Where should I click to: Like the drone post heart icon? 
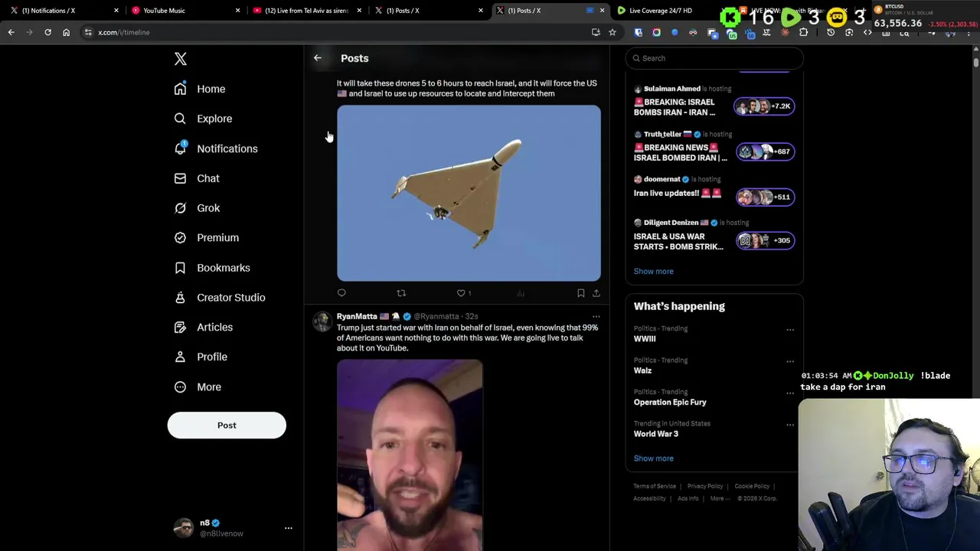click(461, 293)
